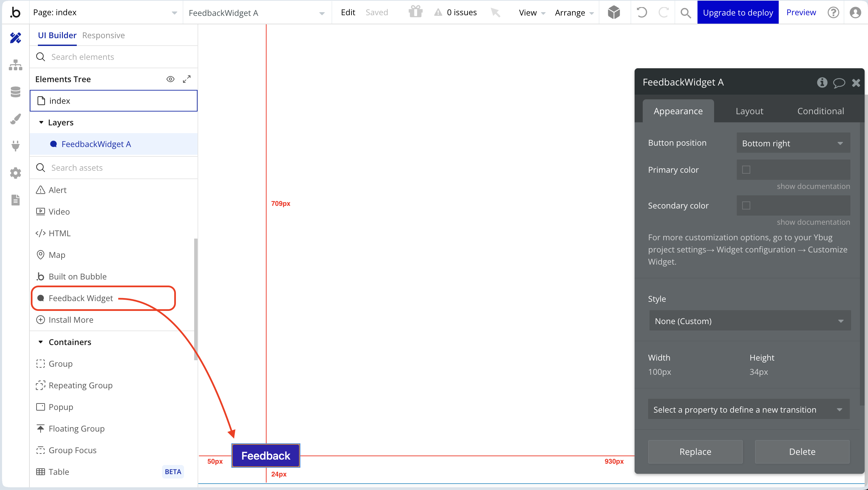The width and height of the screenshot is (868, 490).
Task: Open the Page: index dropdown
Action: pyautogui.click(x=106, y=13)
